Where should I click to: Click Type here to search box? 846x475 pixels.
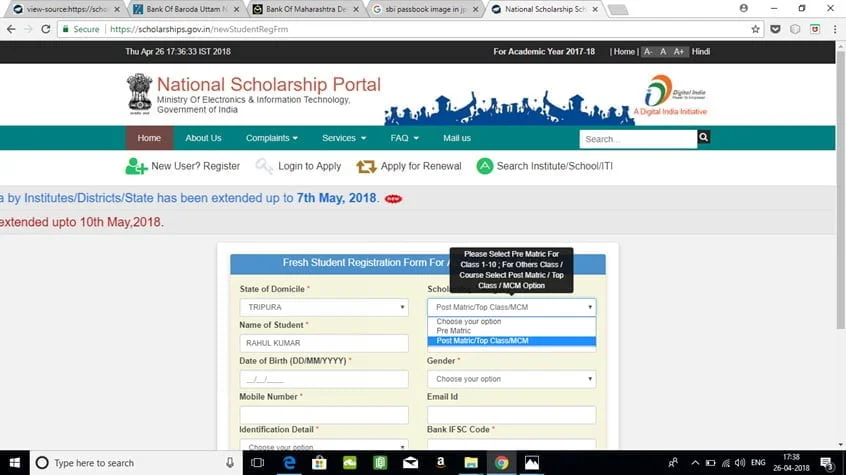(x=134, y=463)
